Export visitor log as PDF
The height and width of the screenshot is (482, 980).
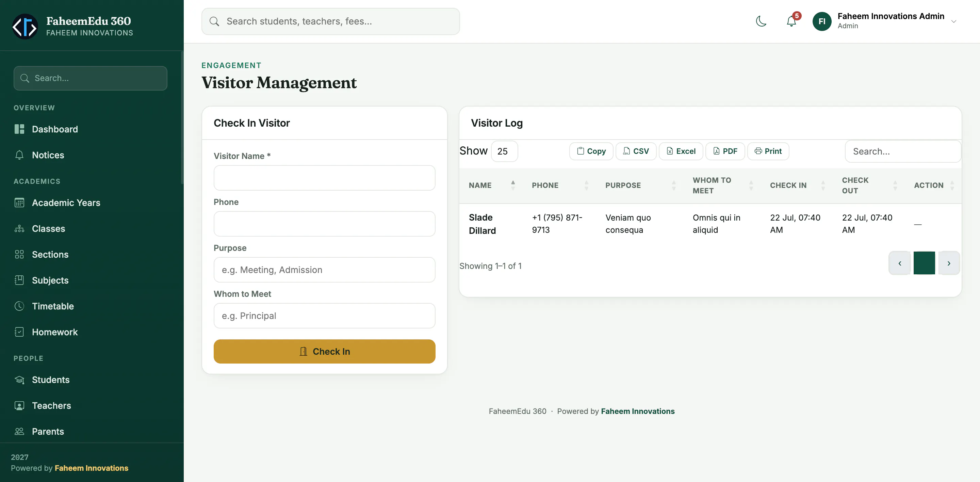pyautogui.click(x=725, y=151)
